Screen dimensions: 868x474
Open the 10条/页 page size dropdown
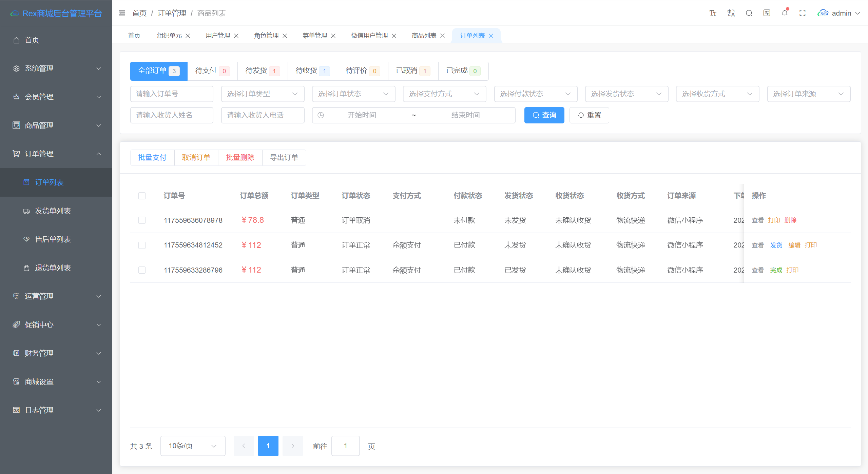[193, 446]
